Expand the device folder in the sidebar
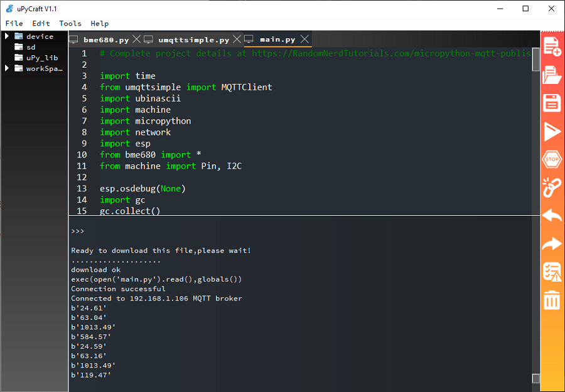The image size is (565, 392). tap(8, 36)
